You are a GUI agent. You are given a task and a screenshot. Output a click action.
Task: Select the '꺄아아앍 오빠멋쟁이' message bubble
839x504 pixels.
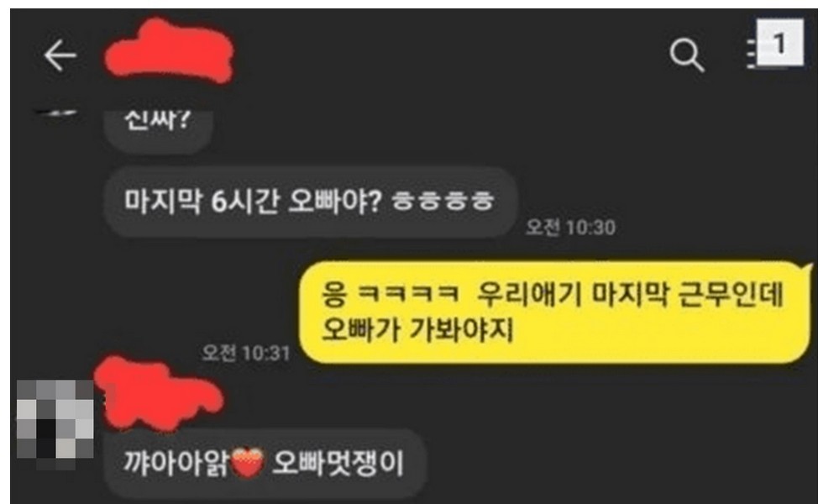(265, 464)
